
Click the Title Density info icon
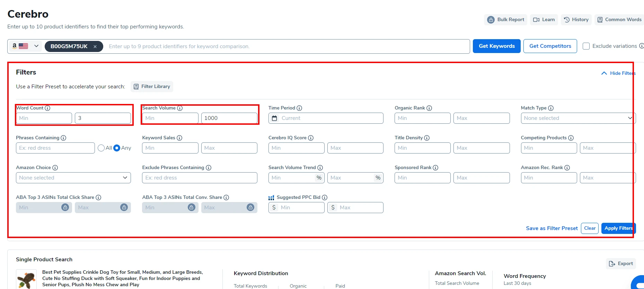click(x=427, y=138)
